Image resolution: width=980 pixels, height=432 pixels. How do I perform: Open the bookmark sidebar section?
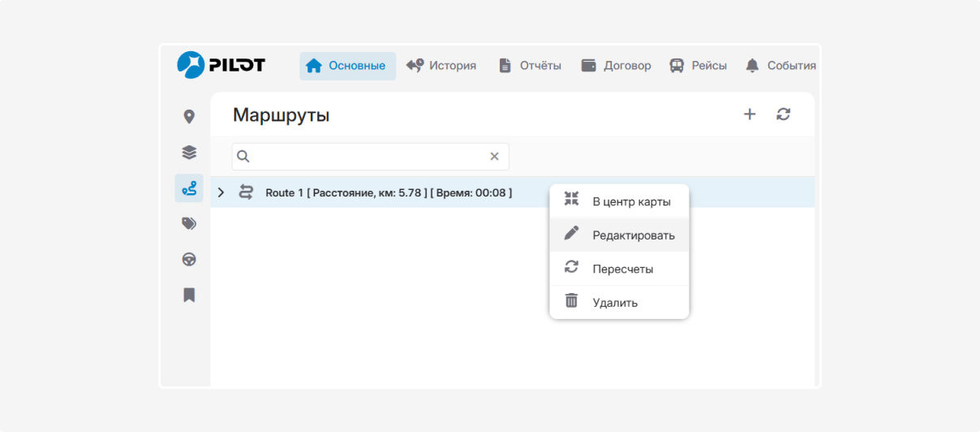(189, 295)
